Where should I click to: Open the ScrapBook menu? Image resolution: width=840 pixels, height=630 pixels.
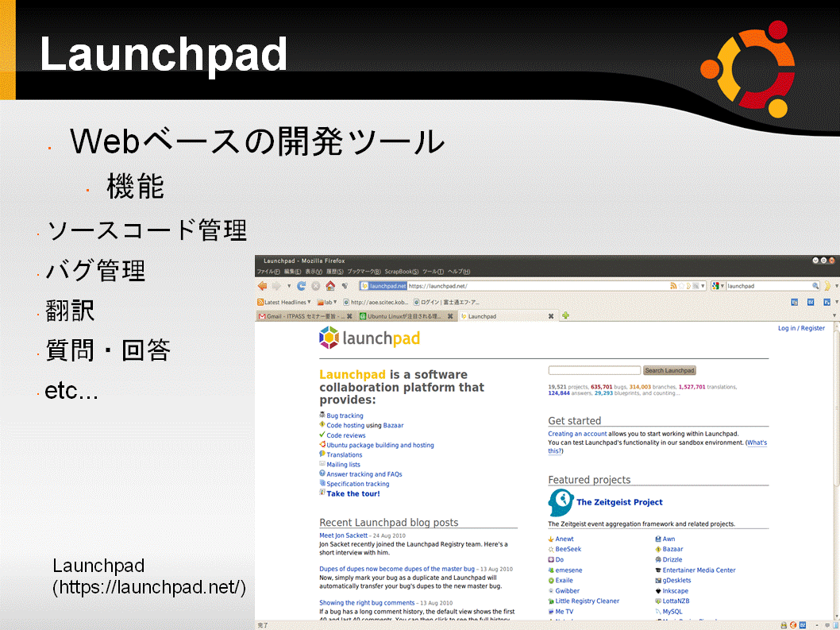click(x=402, y=271)
